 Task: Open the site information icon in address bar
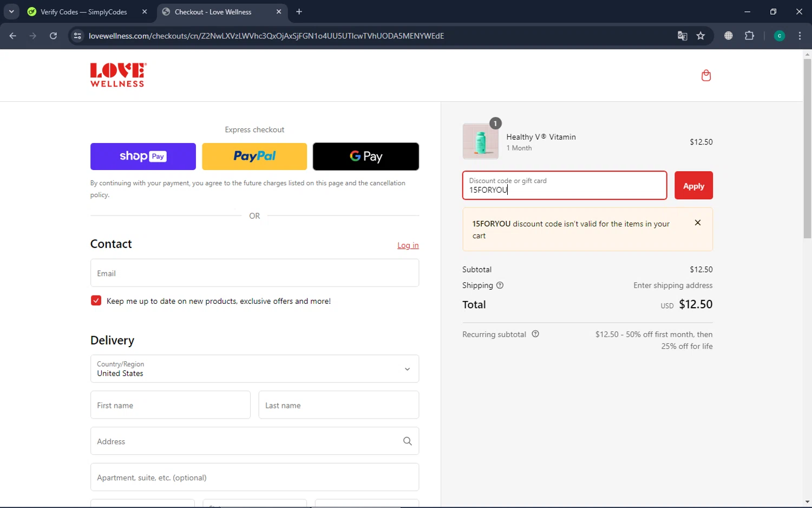coord(77,36)
